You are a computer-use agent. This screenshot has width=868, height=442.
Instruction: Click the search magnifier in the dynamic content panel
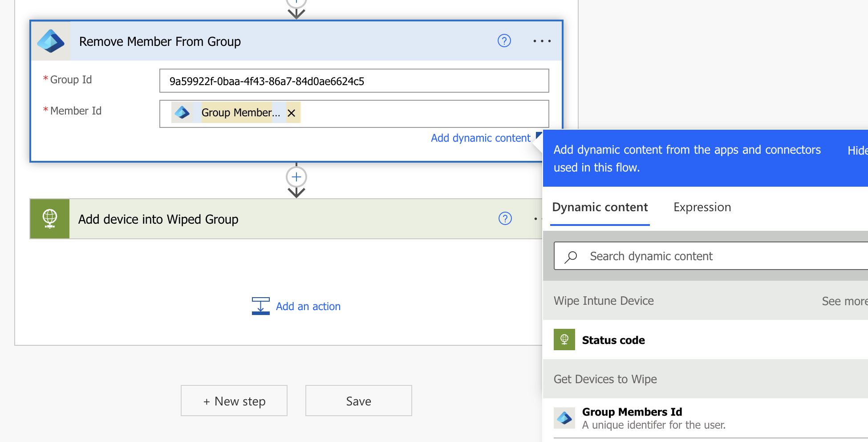[571, 256]
